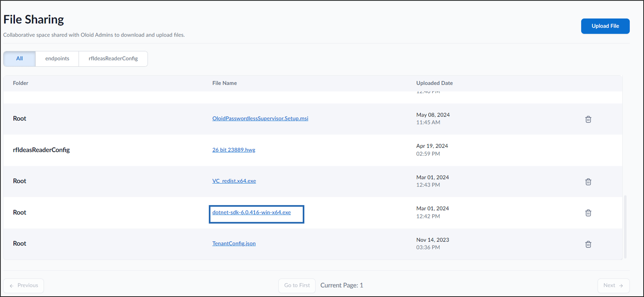644x297 pixels.
Task: Open dotnet-sdk-6.0.416-win-x64.exe link
Action: tap(252, 213)
